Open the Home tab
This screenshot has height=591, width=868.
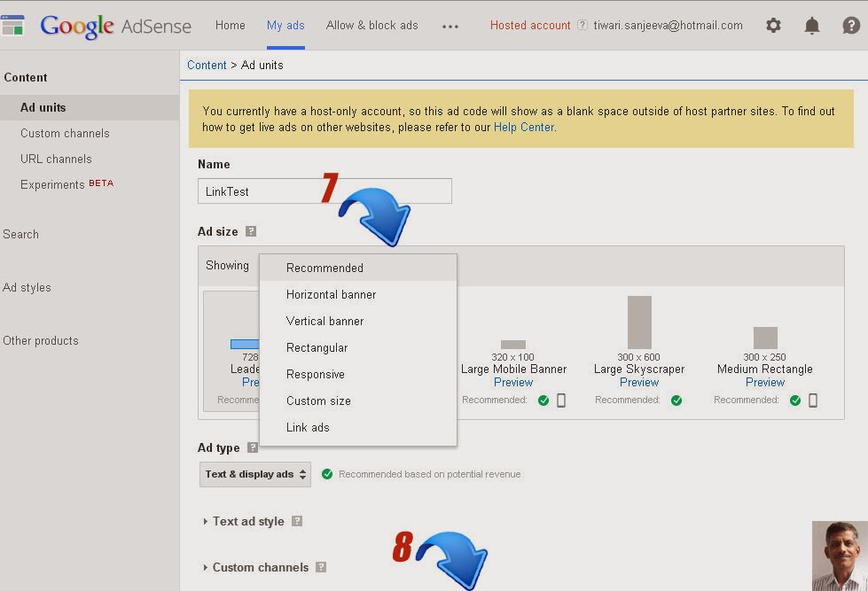[231, 26]
